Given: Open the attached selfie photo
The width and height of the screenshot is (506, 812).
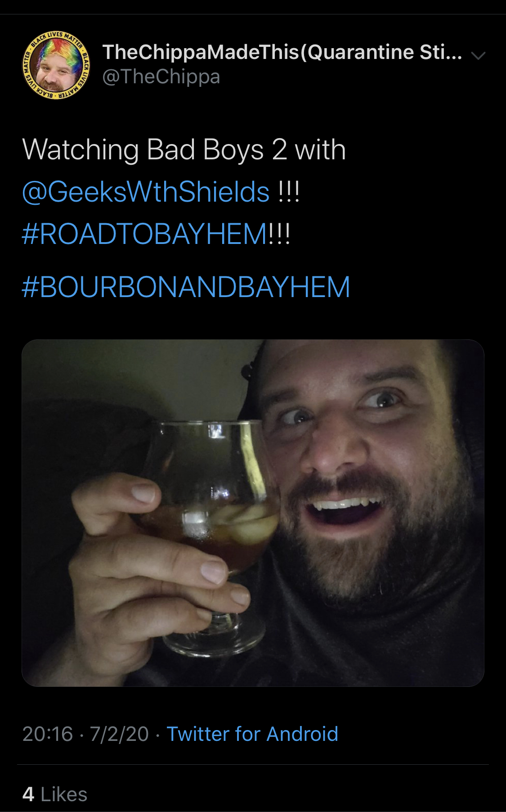Looking at the screenshot, I should (253, 513).
